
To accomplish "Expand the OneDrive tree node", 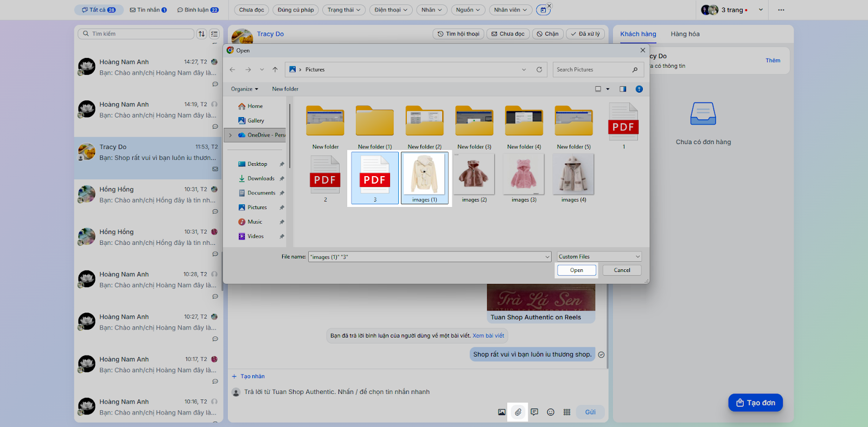I will click(230, 135).
